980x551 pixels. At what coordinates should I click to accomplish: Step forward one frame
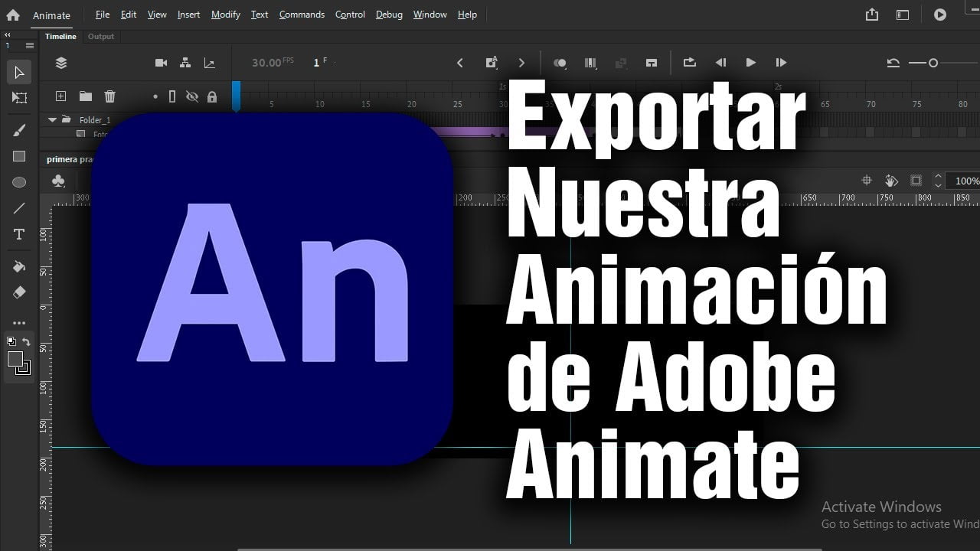781,63
